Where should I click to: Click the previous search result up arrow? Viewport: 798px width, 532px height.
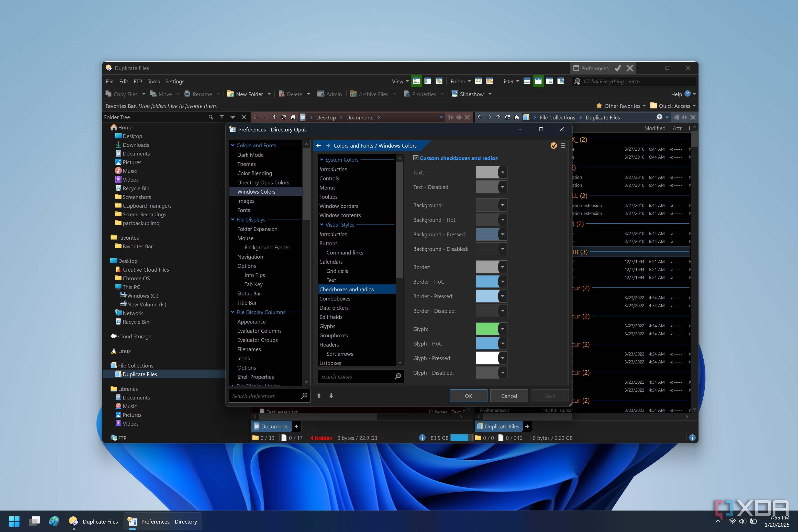[319, 396]
